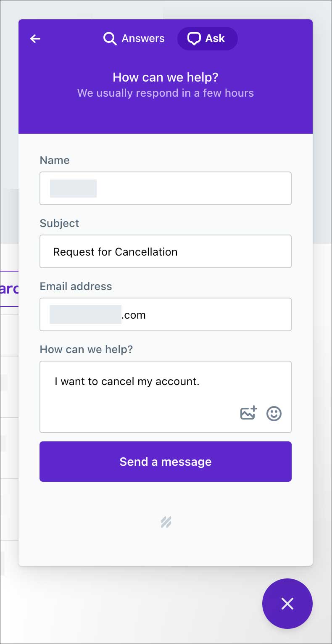332x644 pixels.
Task: Click the "We usually respond in a few hours" subtitle
Action: (166, 93)
